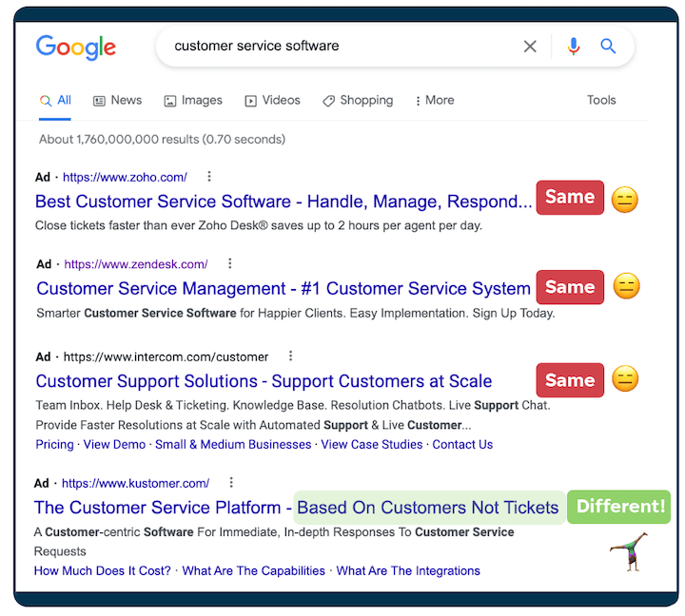The height and width of the screenshot is (616, 685).
Task: Start voice search with microphone icon
Action: [x=574, y=47]
